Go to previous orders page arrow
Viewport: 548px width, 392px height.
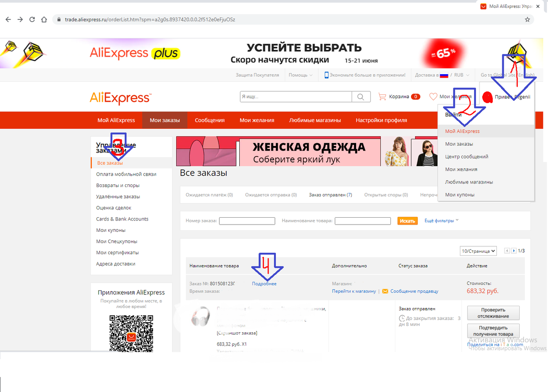pos(507,251)
